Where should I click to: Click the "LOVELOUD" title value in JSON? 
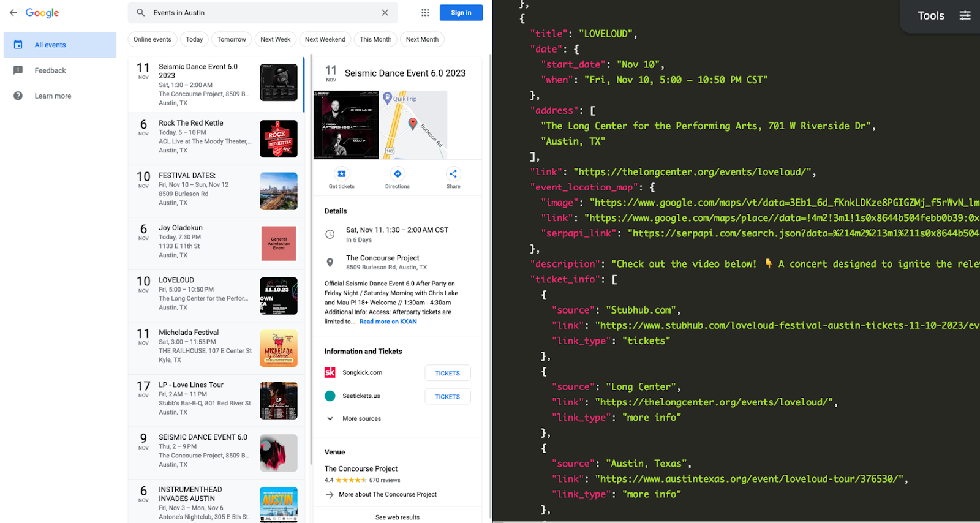[605, 34]
